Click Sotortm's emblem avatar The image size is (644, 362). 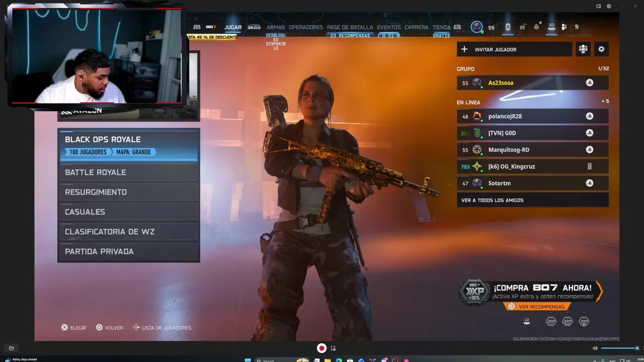477,183
